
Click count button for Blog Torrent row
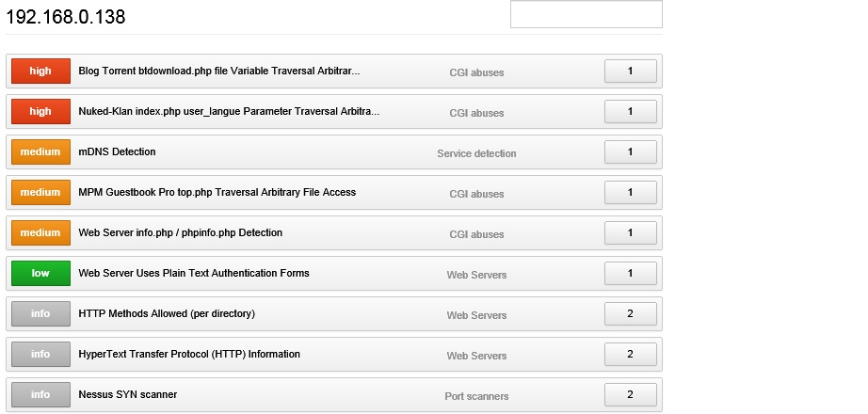click(x=630, y=72)
